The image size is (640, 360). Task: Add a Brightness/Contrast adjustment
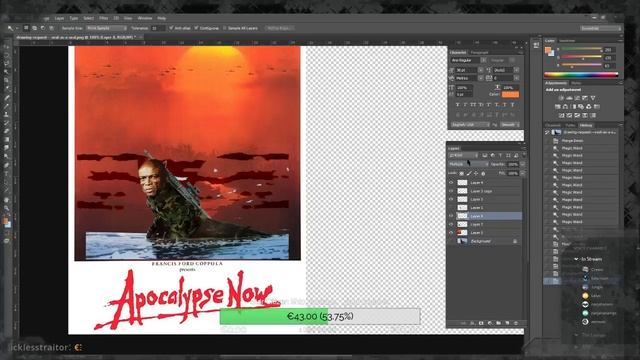click(561, 98)
